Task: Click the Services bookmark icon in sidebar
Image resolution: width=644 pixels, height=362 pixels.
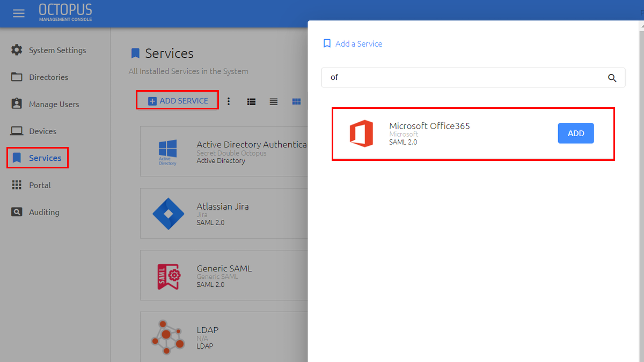Action: [17, 158]
